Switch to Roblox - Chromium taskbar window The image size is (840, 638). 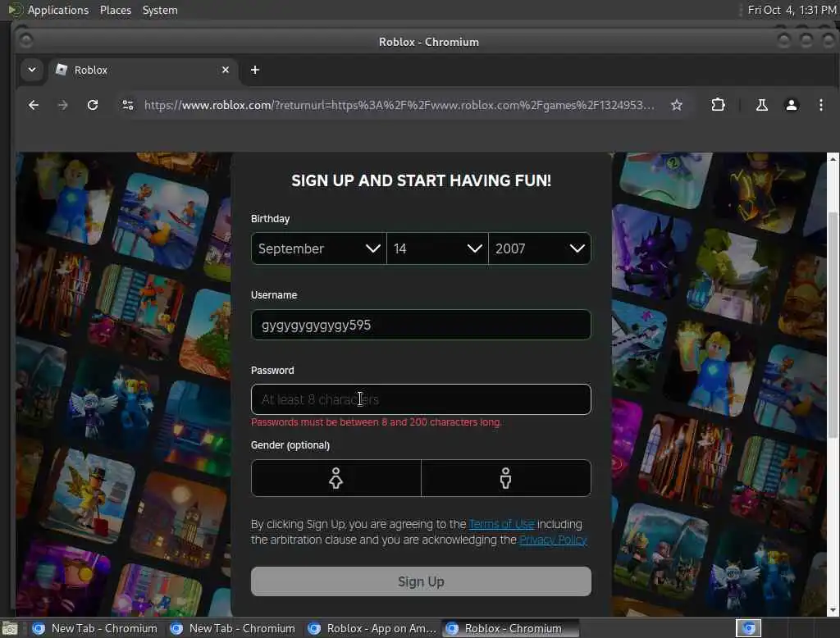[510, 628]
